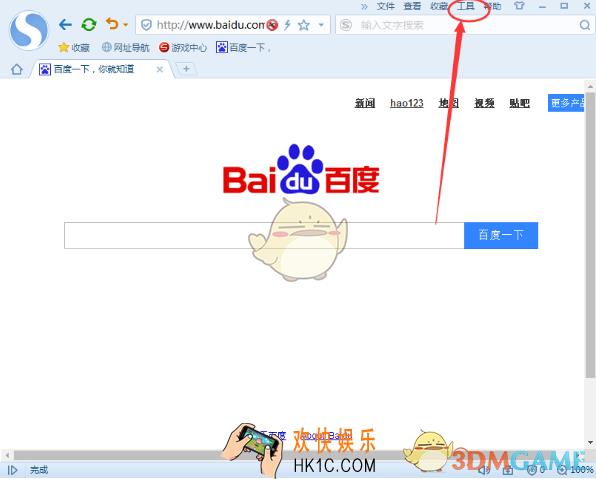
Task: Open the 网址导航 bookmark
Action: 126,48
